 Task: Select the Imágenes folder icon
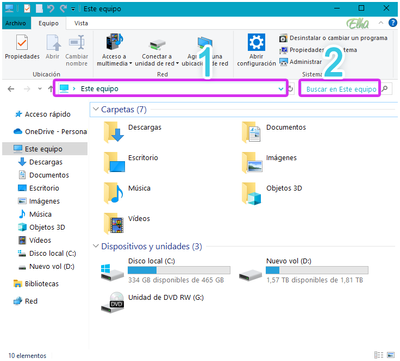click(252, 162)
